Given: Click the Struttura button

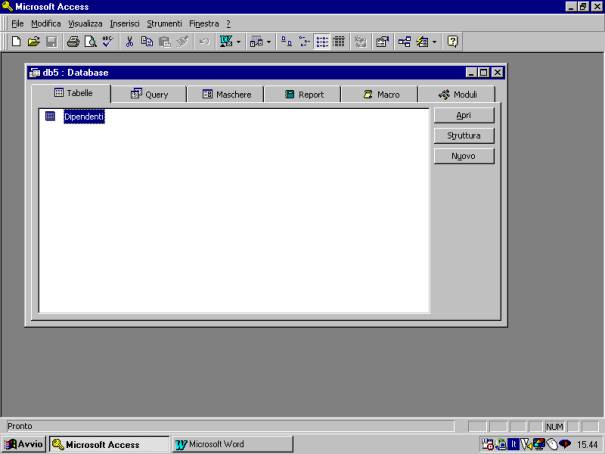Looking at the screenshot, I should click(464, 136).
